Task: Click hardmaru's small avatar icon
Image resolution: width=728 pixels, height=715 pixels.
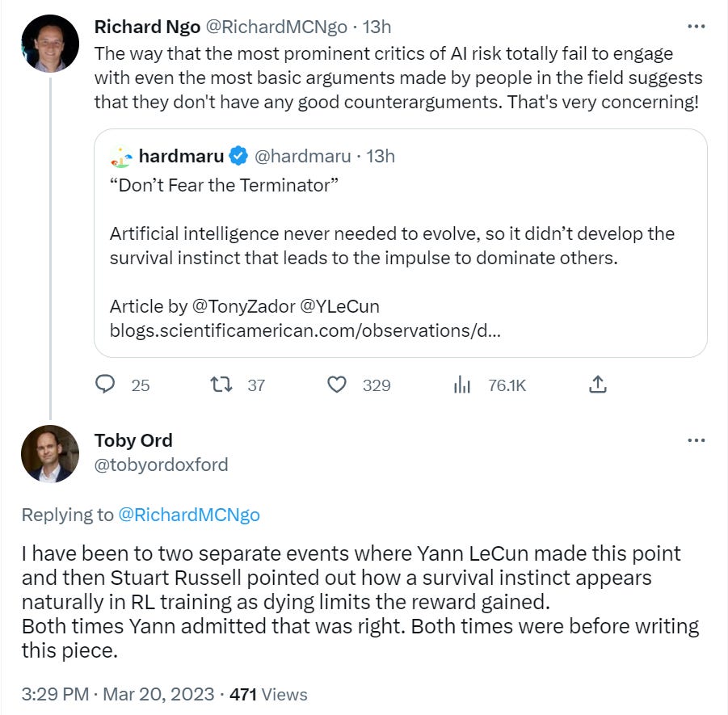Action: [120, 156]
